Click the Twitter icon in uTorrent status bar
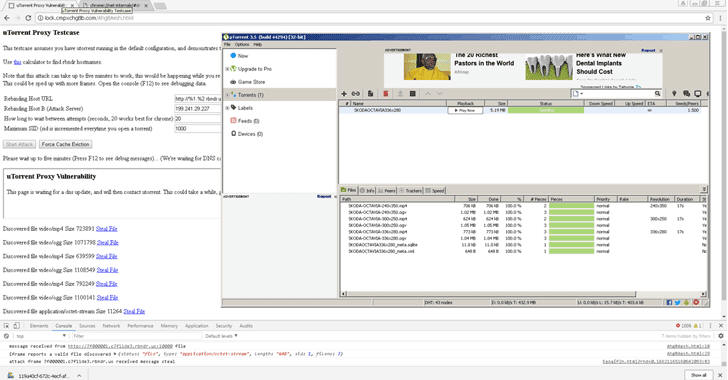The image size is (728, 380). tap(678, 302)
